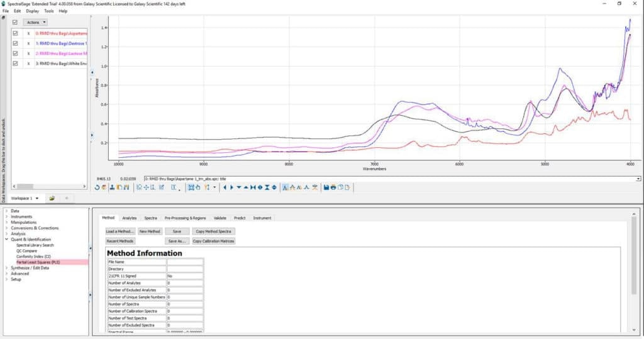Open the Display menu

pos(32,11)
